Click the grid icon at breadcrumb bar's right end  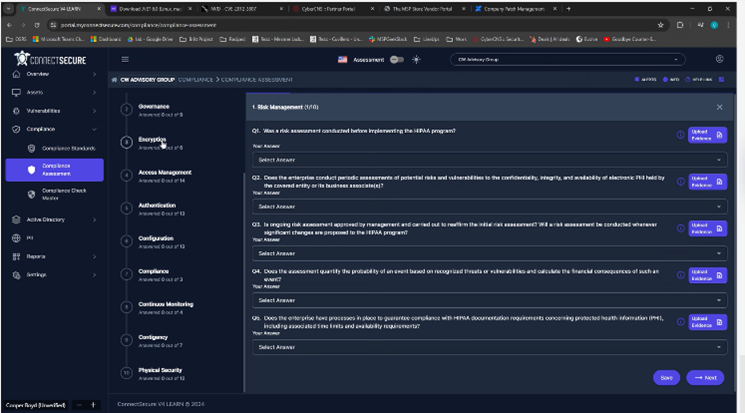[x=721, y=79]
